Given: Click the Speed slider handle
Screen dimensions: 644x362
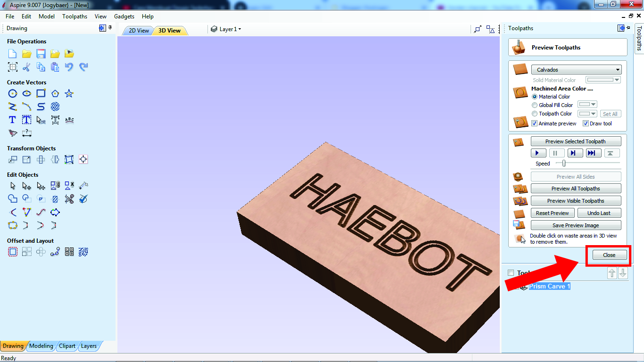Looking at the screenshot, I should click(x=564, y=163).
